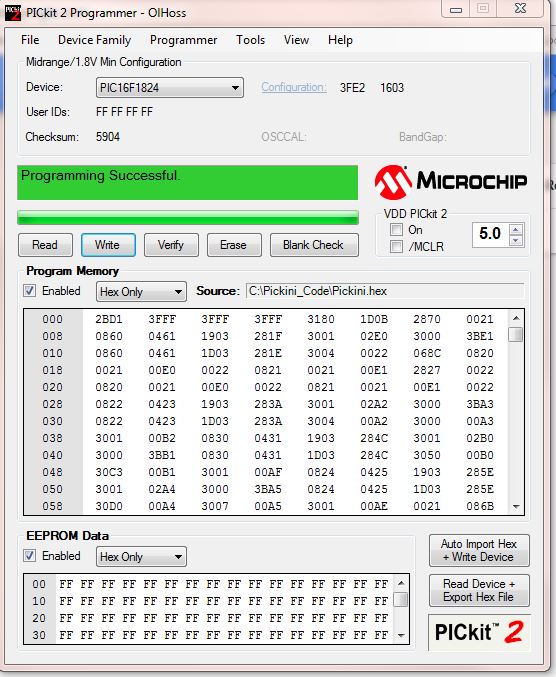Click Program Memory scroll up arrow
The width and height of the screenshot is (556, 677).
(516, 318)
